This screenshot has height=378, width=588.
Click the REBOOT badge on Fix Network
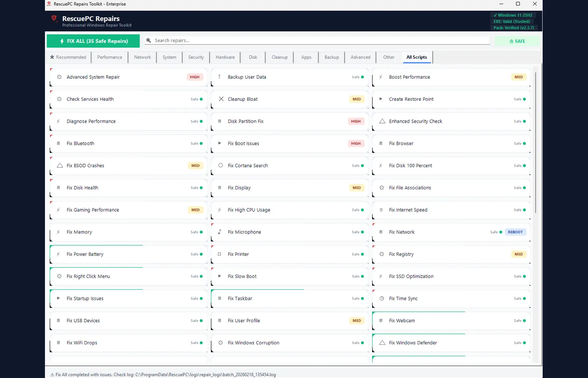pos(515,232)
